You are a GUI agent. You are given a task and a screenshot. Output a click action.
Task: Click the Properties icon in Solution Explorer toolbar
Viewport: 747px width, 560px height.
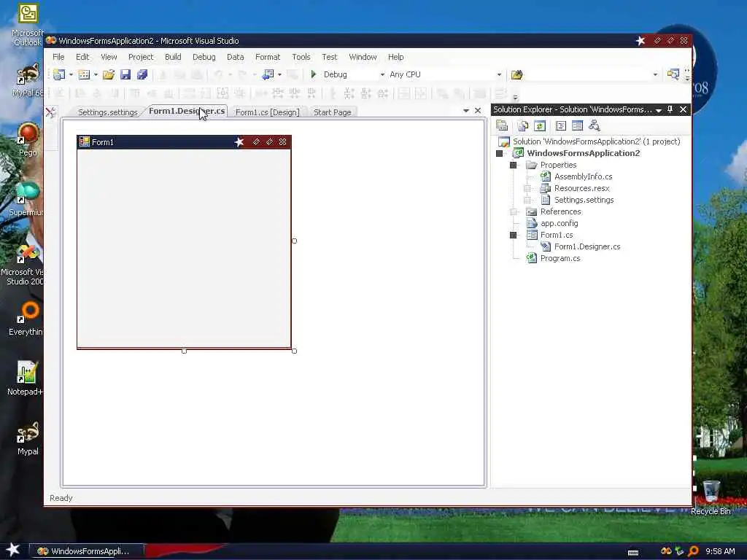pos(502,125)
